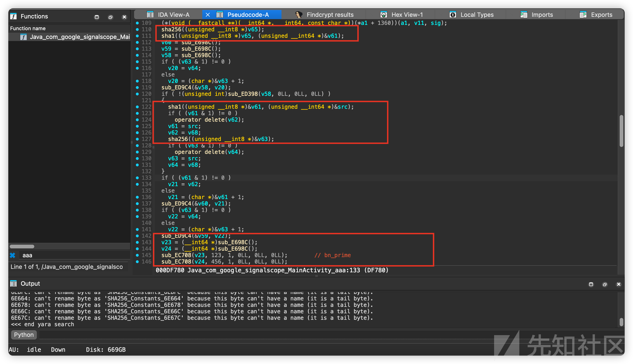Click sha256 call on line 127
633x364 pixels.
178,139
